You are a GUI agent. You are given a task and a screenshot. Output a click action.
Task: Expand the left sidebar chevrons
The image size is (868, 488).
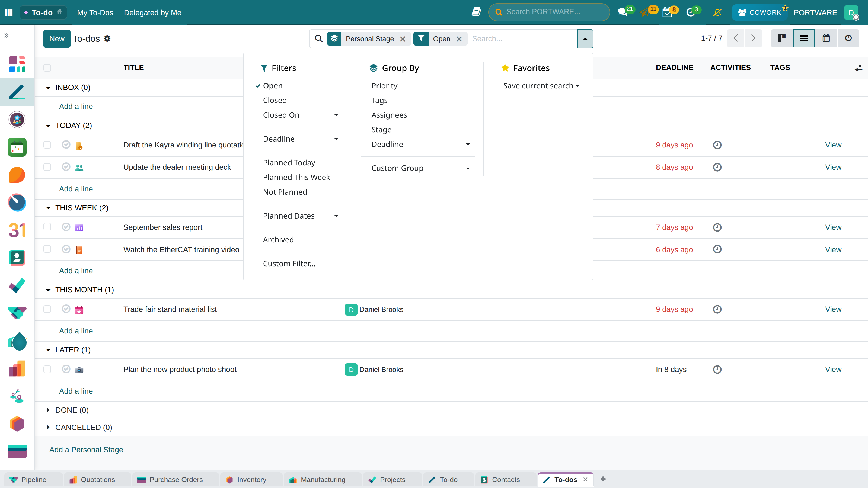tap(7, 35)
